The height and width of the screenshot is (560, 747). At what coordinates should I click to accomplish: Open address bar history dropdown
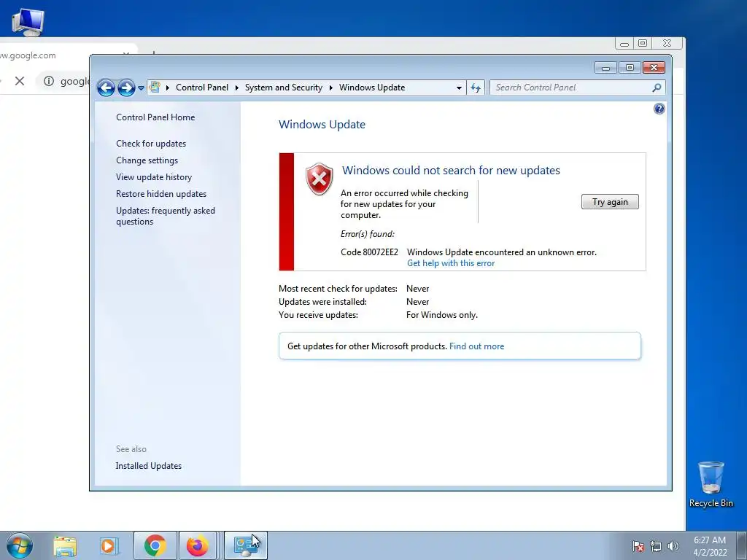459,88
